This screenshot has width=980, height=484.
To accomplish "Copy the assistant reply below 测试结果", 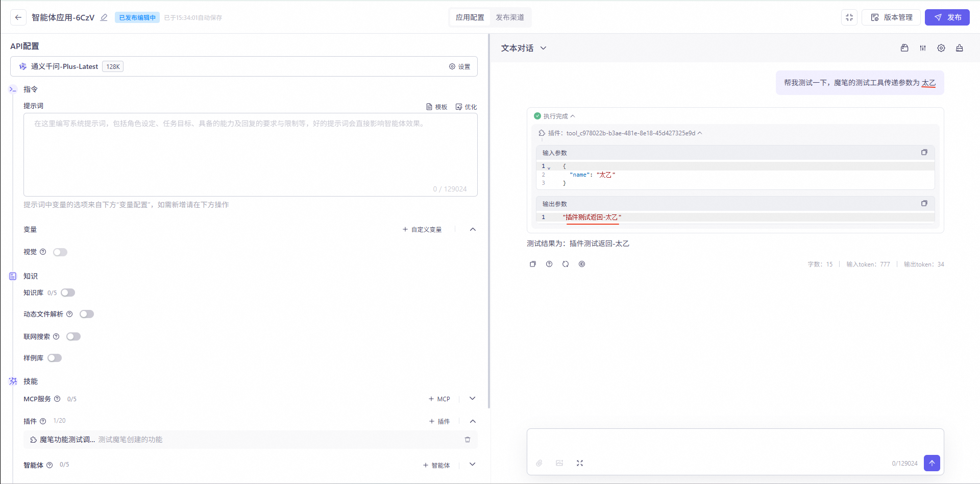I will 533,264.
